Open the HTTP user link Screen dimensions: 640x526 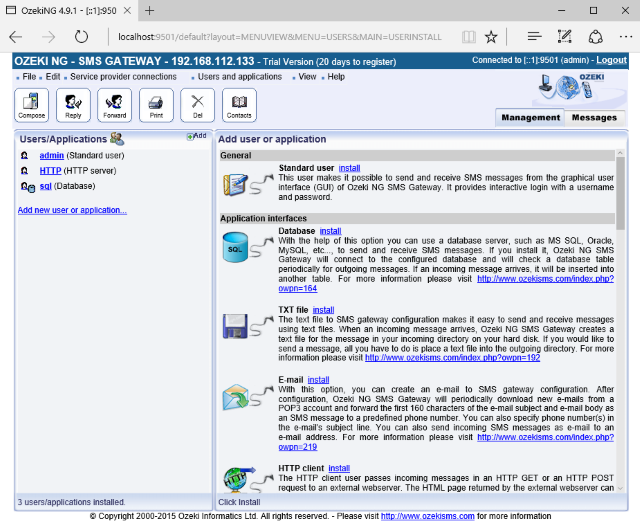50,171
